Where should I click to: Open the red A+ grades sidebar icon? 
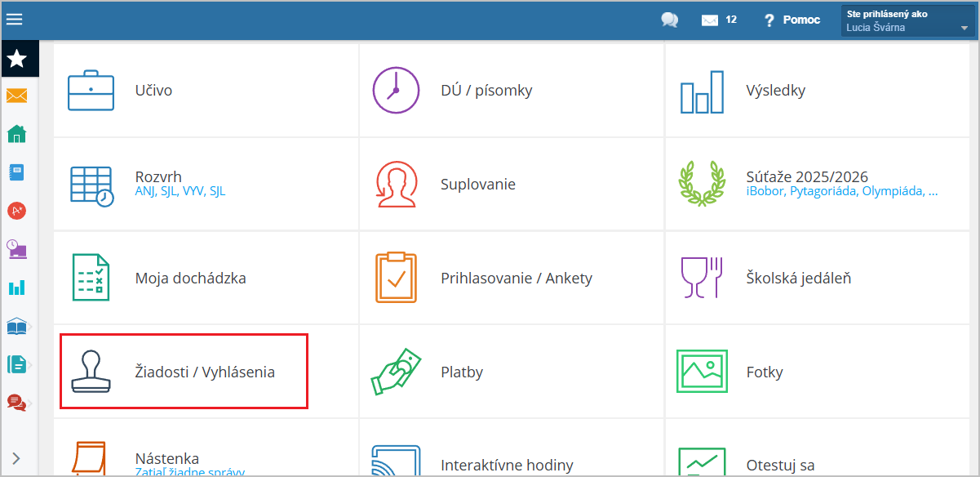point(17,211)
